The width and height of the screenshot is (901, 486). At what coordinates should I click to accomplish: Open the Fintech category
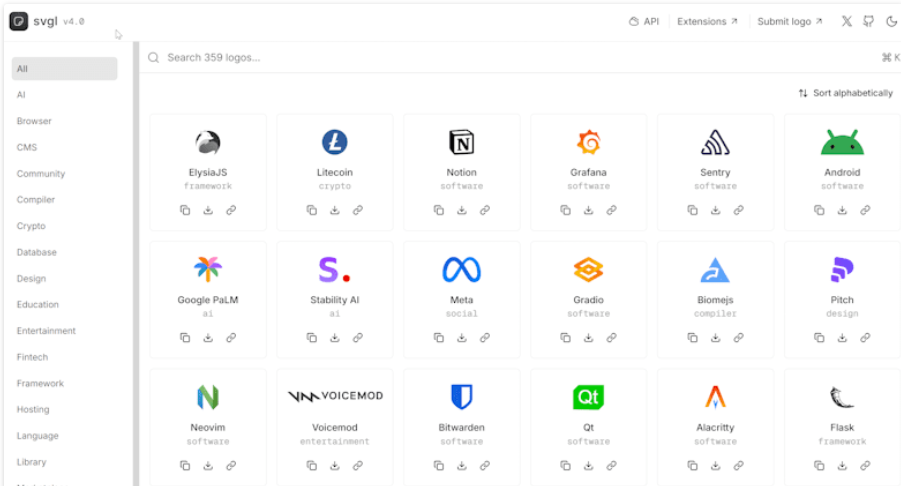tap(32, 357)
